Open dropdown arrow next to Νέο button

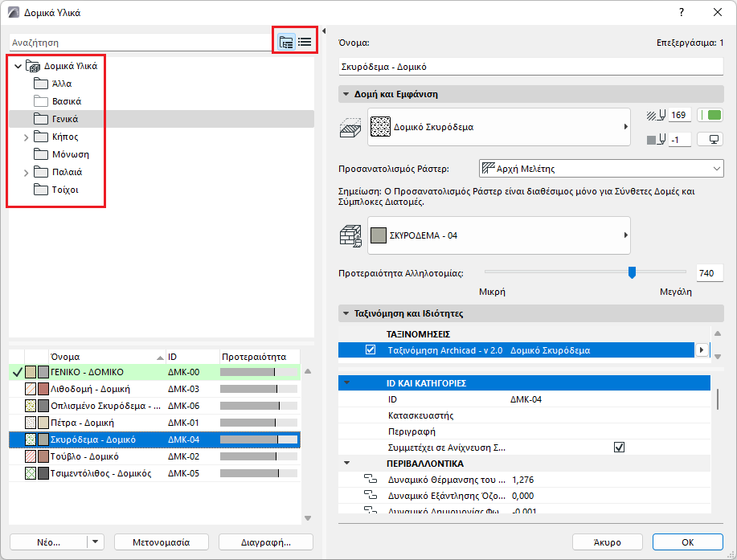(x=96, y=542)
